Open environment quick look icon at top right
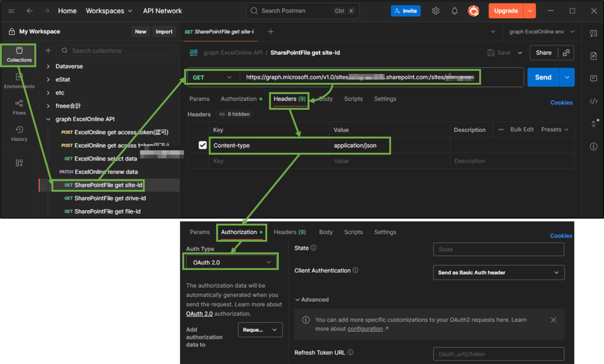This screenshot has height=364, width=604. (x=593, y=33)
